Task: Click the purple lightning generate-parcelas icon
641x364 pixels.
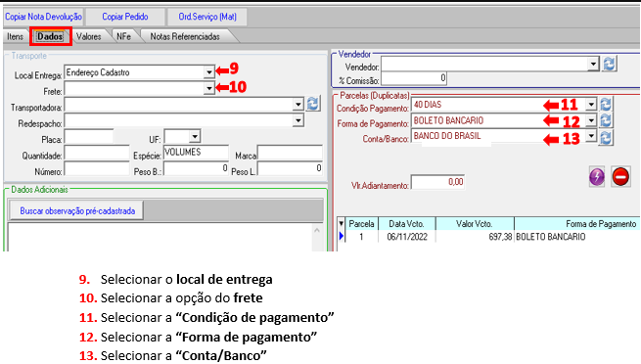Action: (x=597, y=177)
